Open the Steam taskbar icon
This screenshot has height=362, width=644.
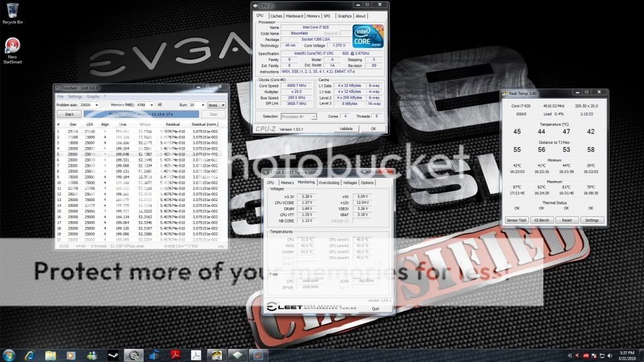(x=113, y=355)
